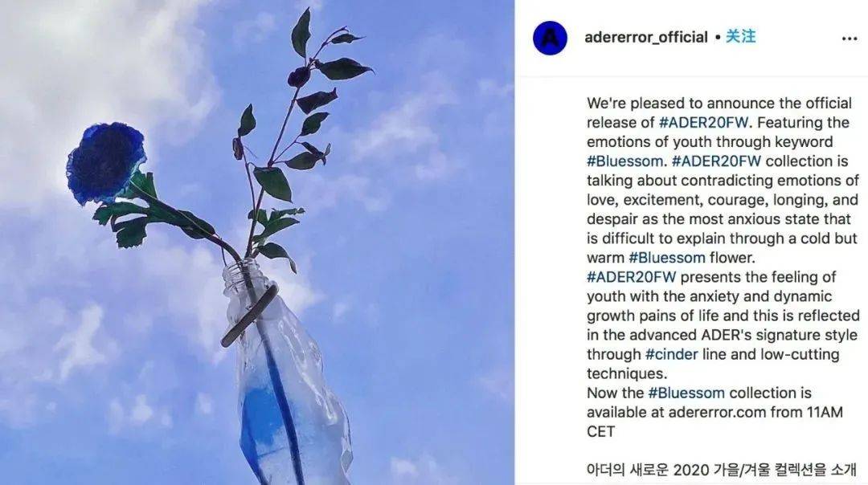Image resolution: width=868 pixels, height=485 pixels.
Task: Open #Bluessom hashtag before "collection is available"
Action: pyautogui.click(x=686, y=393)
